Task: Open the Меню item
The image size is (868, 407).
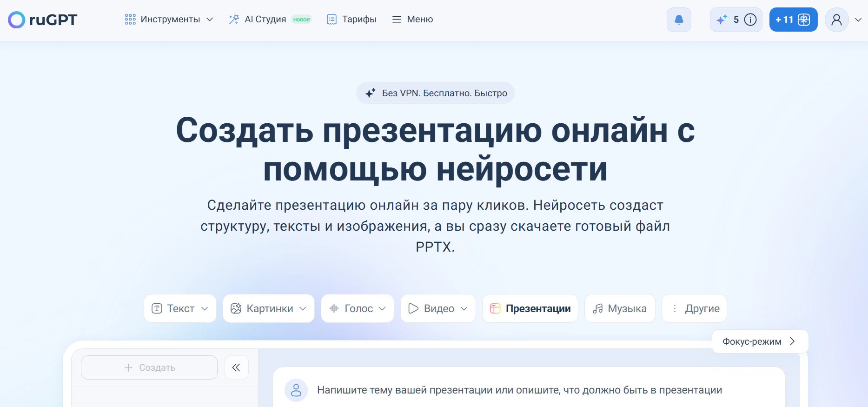Action: click(412, 19)
